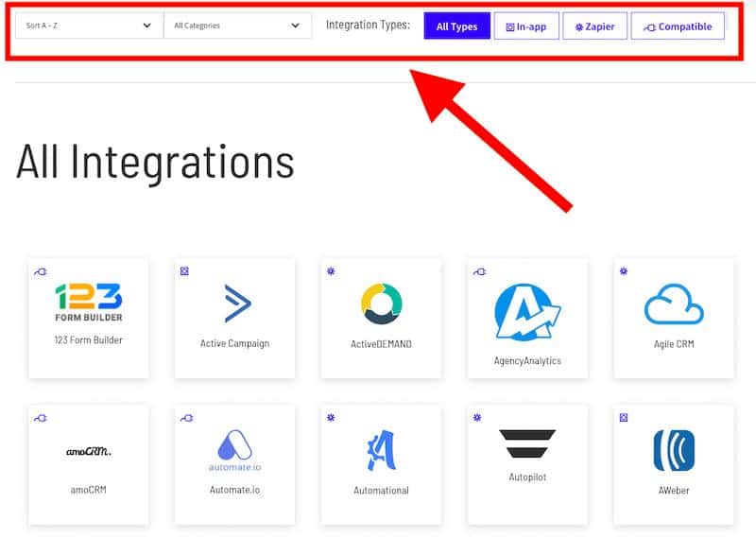Viewport: 756px width, 538px height.
Task: Open the amoCRM text label
Action: point(88,490)
